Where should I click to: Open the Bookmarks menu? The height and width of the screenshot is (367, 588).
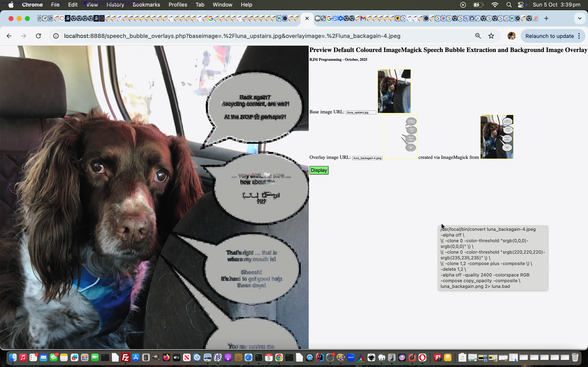(146, 5)
